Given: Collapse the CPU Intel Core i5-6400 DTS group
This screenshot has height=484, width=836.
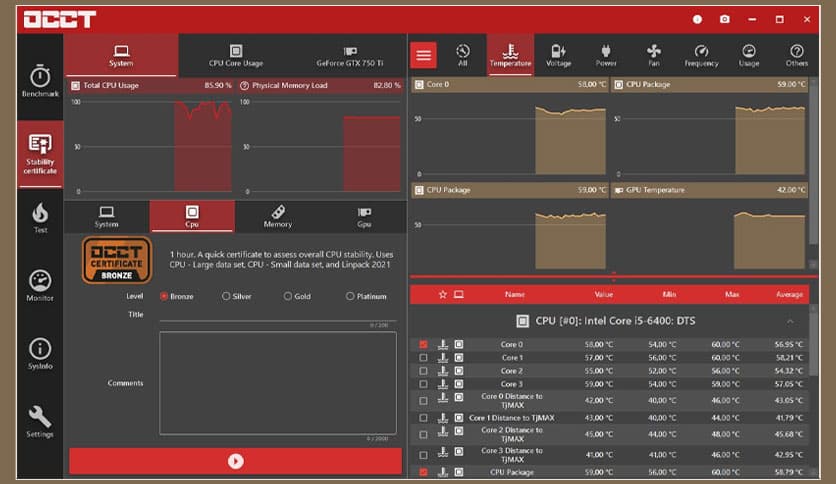Looking at the screenshot, I should [790, 321].
